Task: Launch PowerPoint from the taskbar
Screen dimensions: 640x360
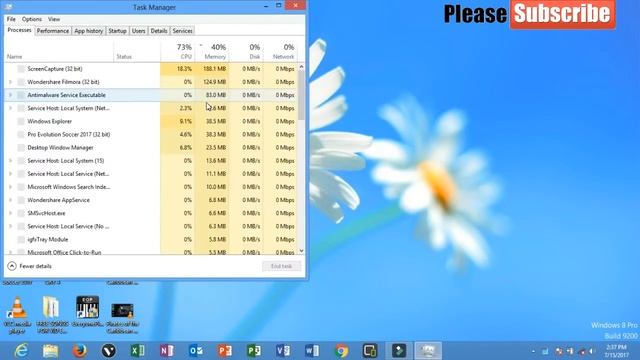Action: click(224, 351)
